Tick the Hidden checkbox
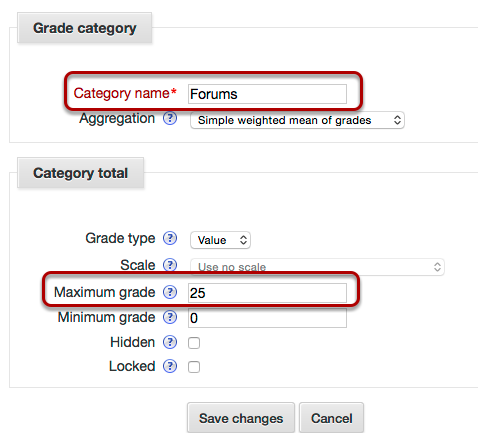This screenshot has height=448, width=478. 194,343
